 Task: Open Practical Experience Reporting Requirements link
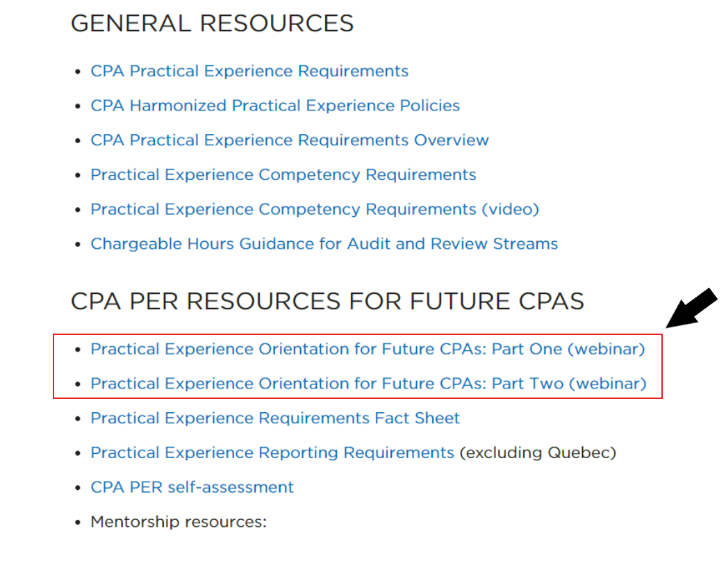[272, 453]
